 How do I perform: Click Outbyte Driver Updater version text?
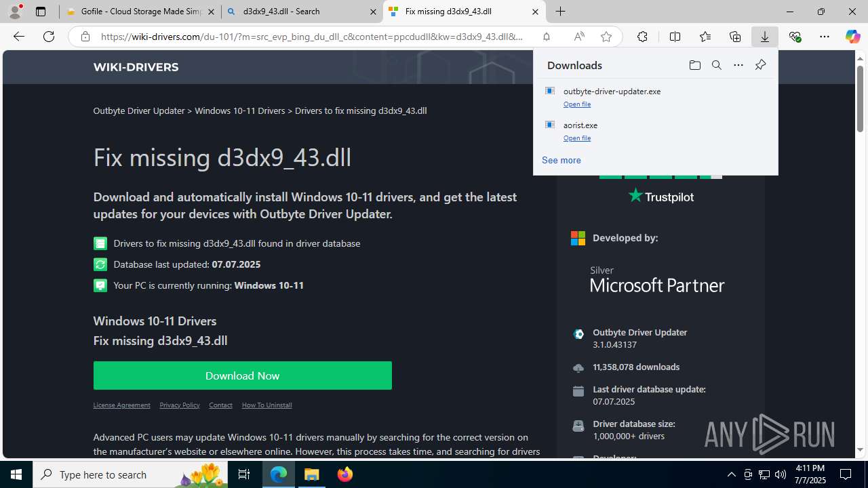[x=639, y=338]
